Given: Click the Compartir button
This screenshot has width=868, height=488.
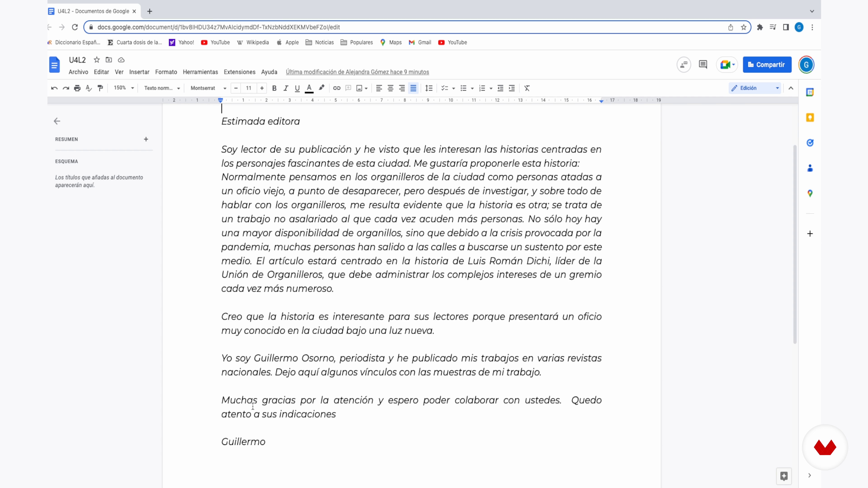Looking at the screenshot, I should point(767,65).
